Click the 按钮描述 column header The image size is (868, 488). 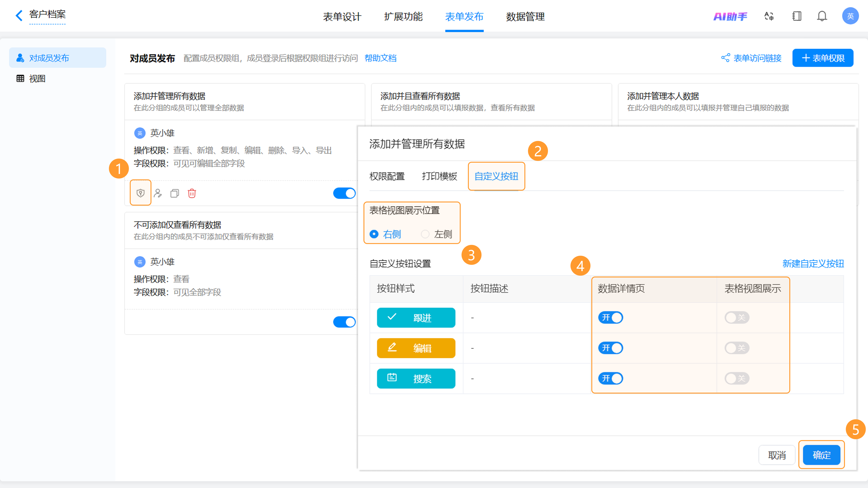[x=489, y=288]
